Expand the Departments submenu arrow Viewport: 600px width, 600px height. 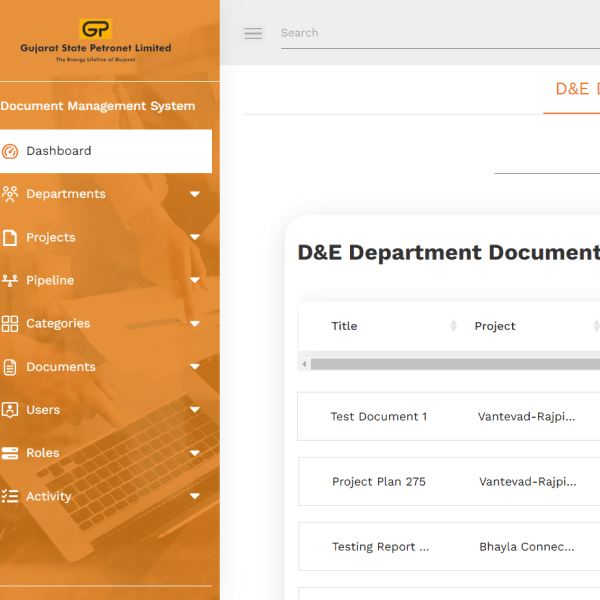pos(195,194)
